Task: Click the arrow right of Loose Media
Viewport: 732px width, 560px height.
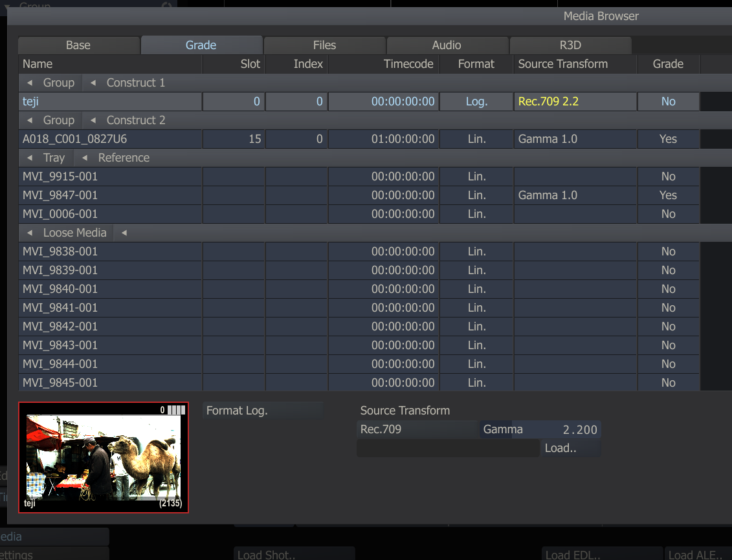Action: pos(124,233)
